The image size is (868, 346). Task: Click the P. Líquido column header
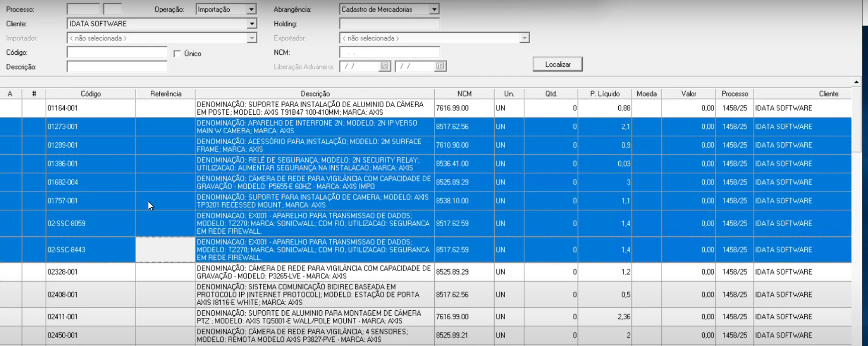click(x=604, y=94)
